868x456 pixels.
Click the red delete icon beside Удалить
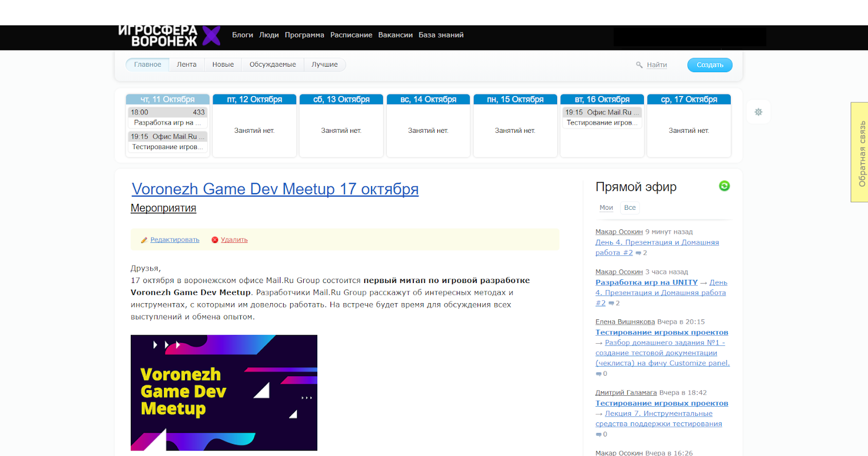(215, 240)
